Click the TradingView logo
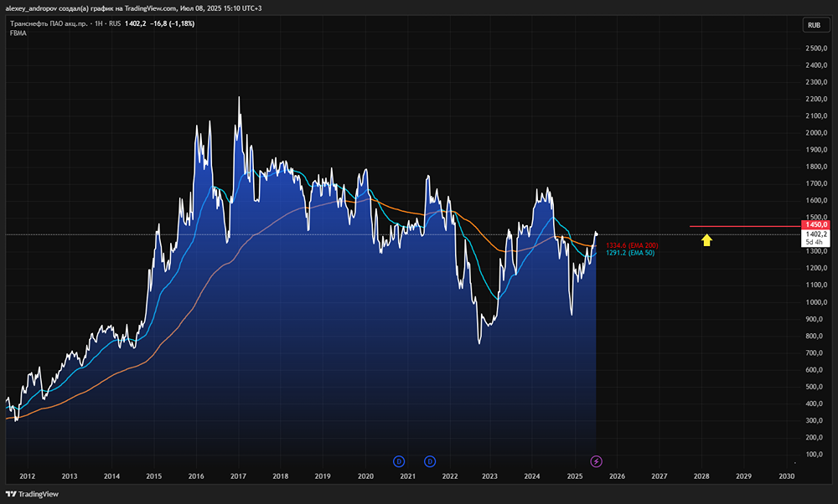This screenshot has width=838, height=504. [x=32, y=494]
